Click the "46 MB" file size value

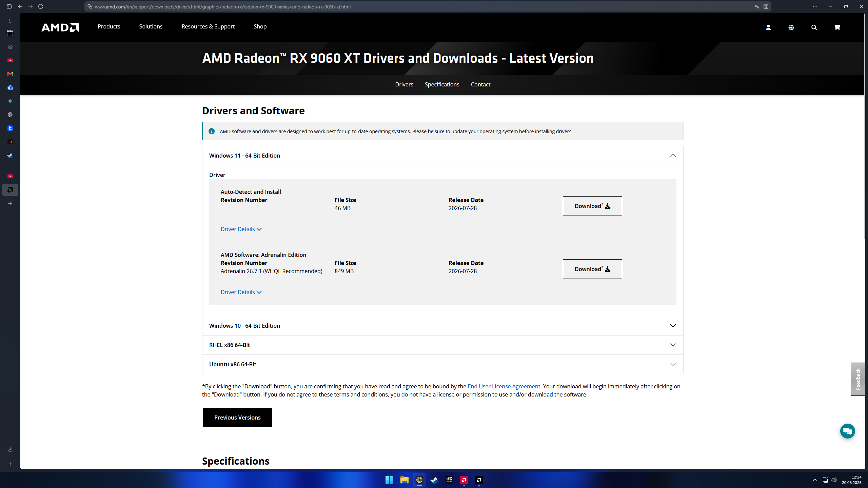tap(342, 208)
